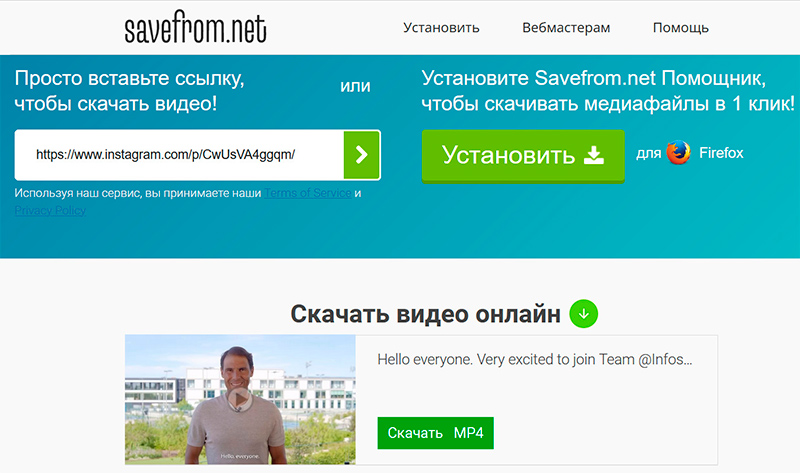Open the savefrom.net logo homepage
The height and width of the screenshot is (473, 800).
point(195,27)
